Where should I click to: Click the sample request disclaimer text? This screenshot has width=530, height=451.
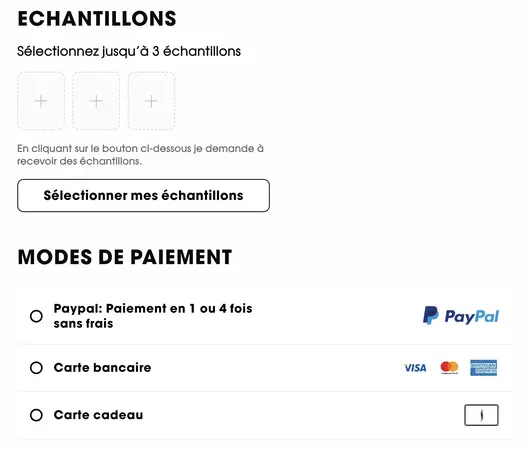coord(140,155)
